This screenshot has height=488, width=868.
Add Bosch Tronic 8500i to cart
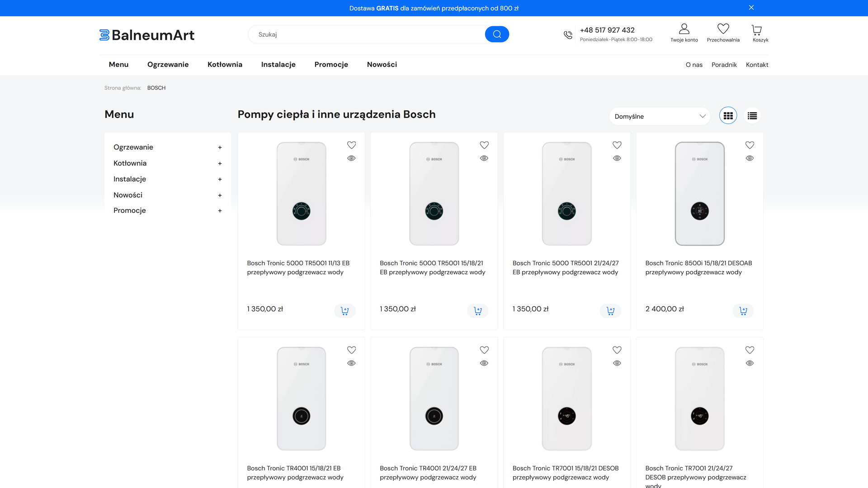pos(743,311)
